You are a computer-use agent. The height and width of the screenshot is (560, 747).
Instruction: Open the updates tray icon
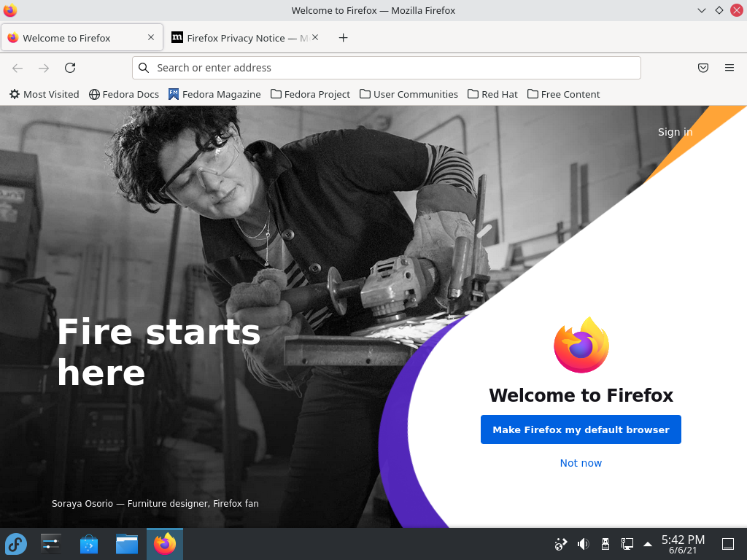[561, 544]
